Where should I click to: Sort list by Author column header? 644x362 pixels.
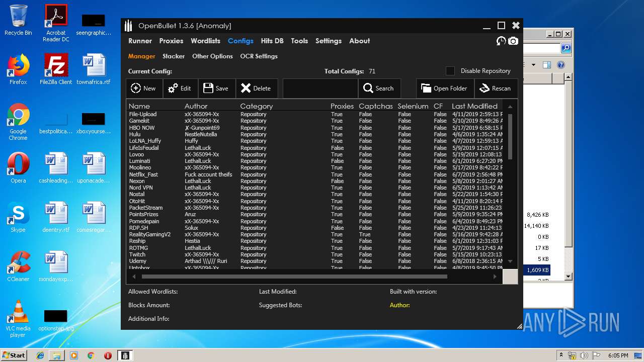click(196, 106)
